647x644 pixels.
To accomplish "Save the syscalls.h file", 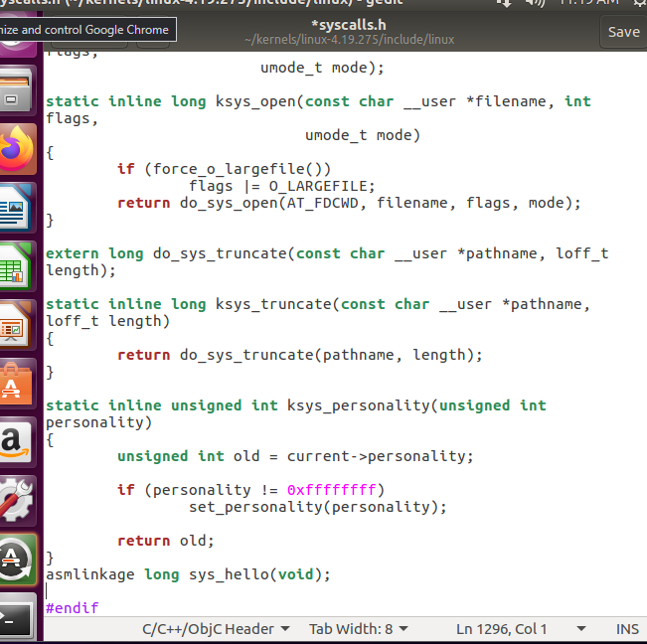I will click(x=623, y=32).
